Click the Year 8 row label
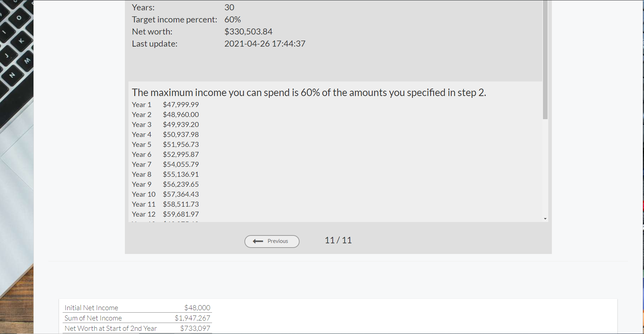This screenshot has height=334, width=644. click(141, 174)
